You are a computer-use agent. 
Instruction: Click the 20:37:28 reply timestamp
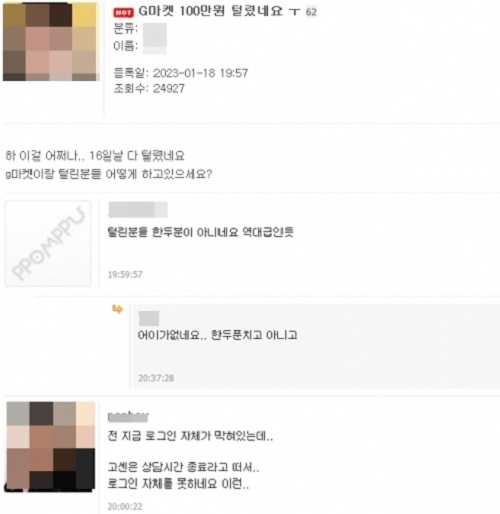click(x=156, y=378)
